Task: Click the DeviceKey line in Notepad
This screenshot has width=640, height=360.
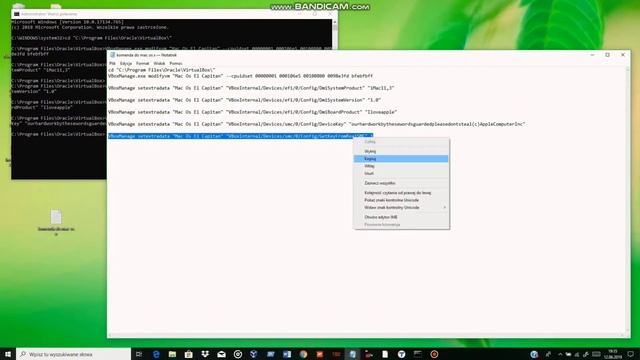Action: [x=317, y=124]
